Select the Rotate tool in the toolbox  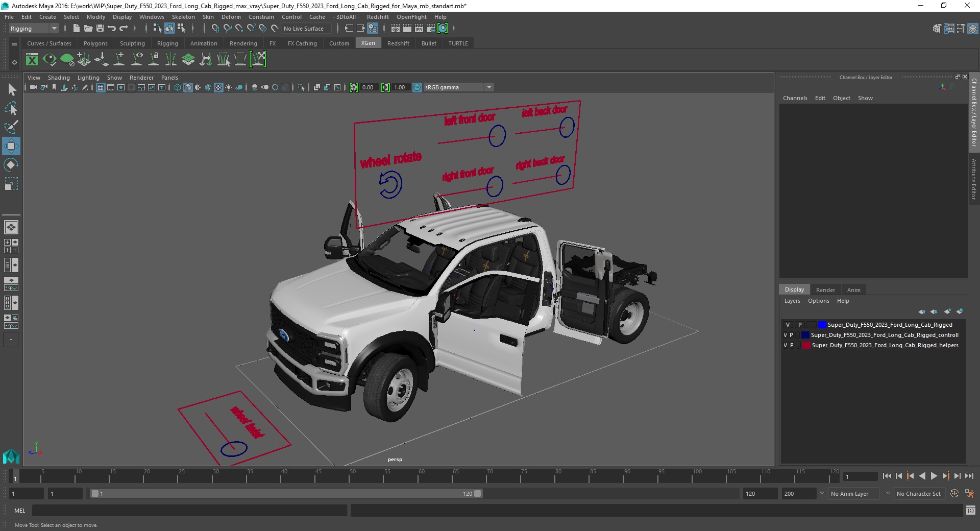(x=11, y=164)
